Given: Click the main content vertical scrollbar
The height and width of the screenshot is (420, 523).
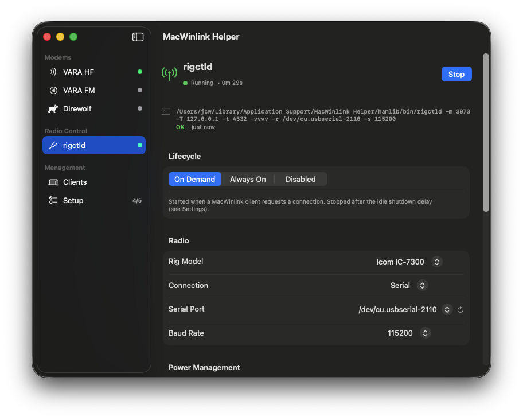Looking at the screenshot, I should point(486,132).
